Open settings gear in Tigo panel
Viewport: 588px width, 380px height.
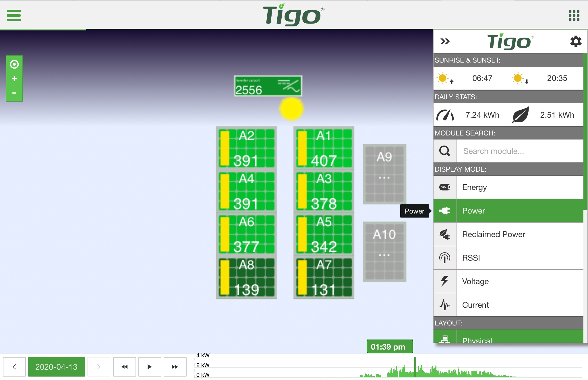576,42
